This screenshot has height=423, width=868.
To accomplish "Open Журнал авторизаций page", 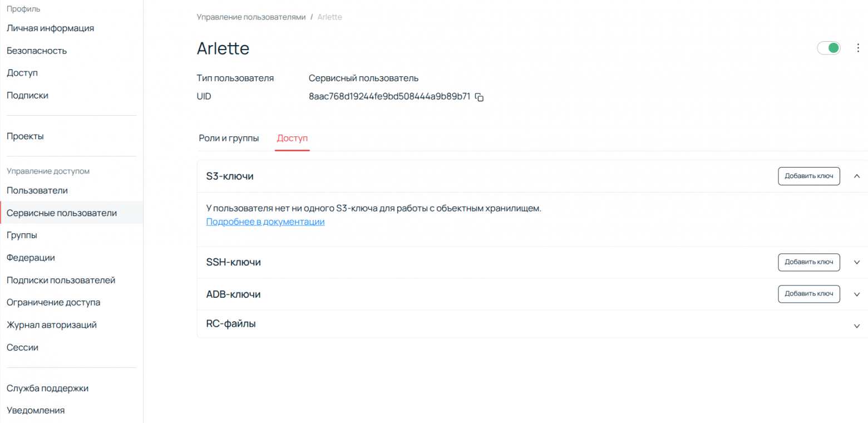I will 52,324.
